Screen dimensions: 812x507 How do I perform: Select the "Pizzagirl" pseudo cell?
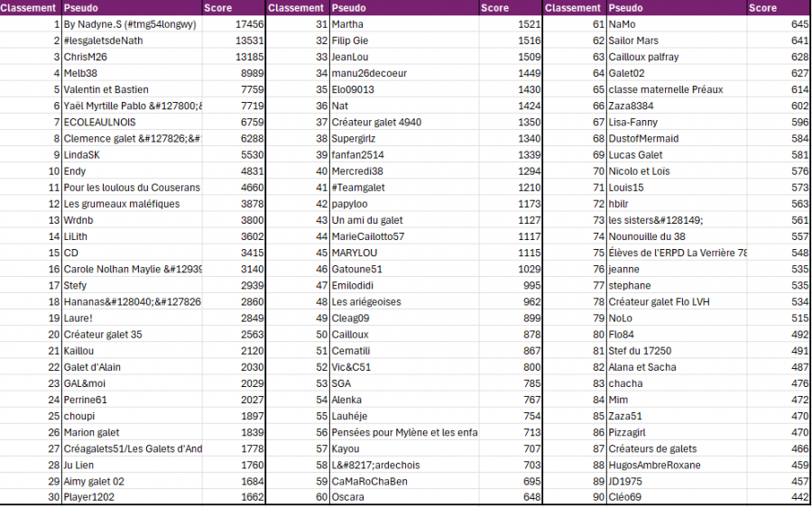click(627, 432)
